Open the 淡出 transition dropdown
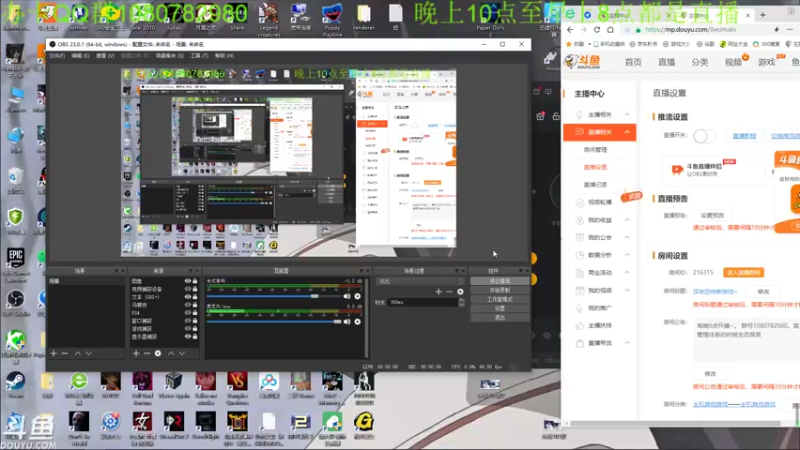This screenshot has width=800, height=450. (x=420, y=281)
